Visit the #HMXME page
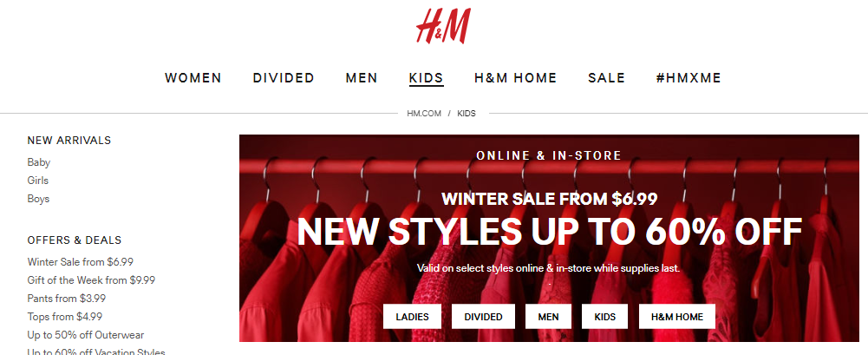868x355 pixels. (689, 78)
